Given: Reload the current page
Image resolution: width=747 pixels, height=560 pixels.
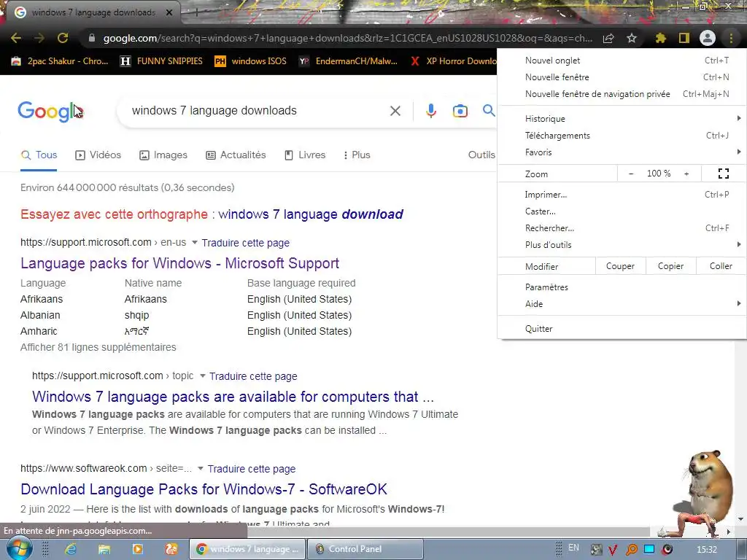Looking at the screenshot, I should coord(63,38).
